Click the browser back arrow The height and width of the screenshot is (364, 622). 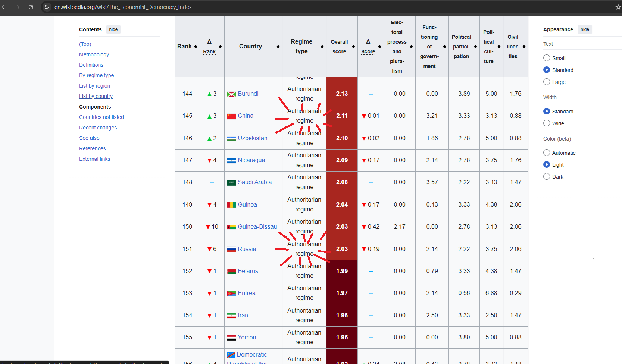coord(4,7)
